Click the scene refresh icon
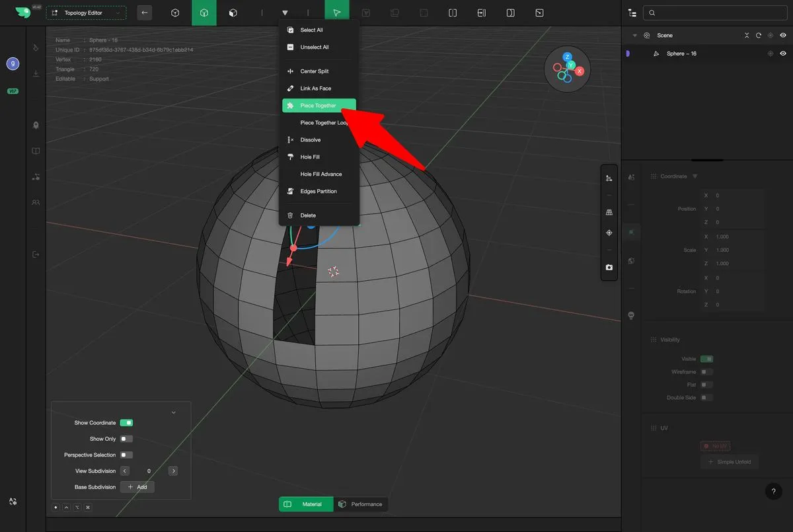The height and width of the screenshot is (532, 793). click(x=759, y=36)
